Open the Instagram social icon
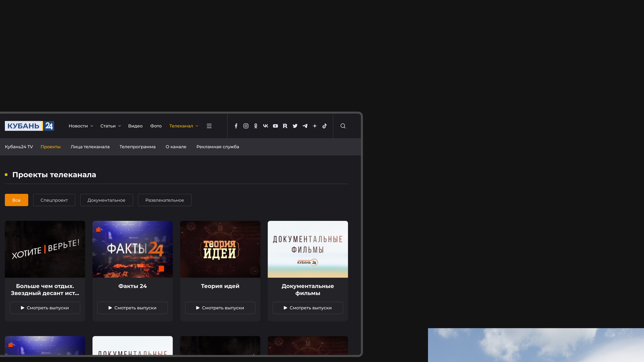644x362 pixels. click(246, 126)
